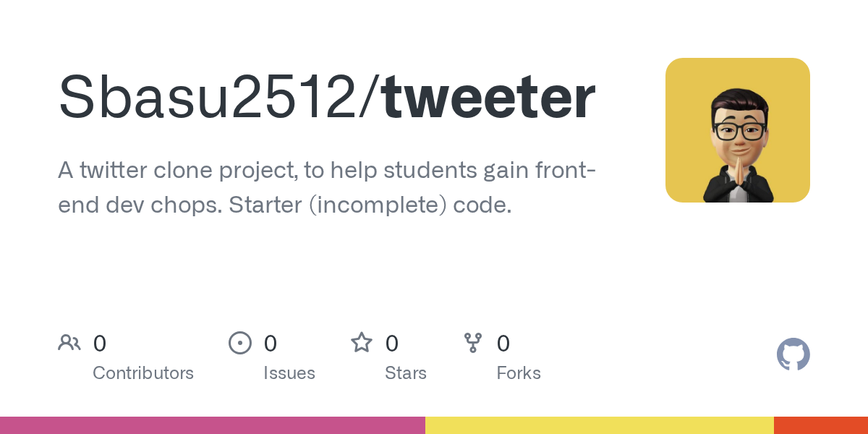
Task: Click the Issues circle icon
Action: coord(240,343)
